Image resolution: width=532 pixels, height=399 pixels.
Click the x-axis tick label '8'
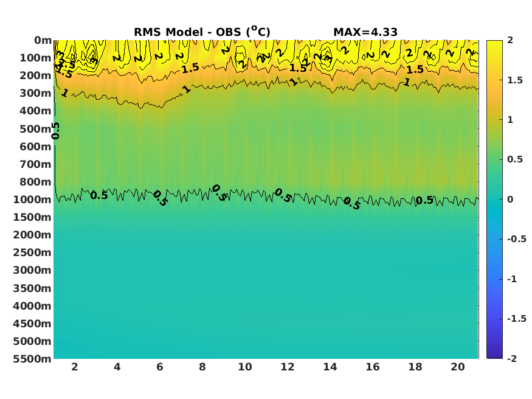(202, 367)
